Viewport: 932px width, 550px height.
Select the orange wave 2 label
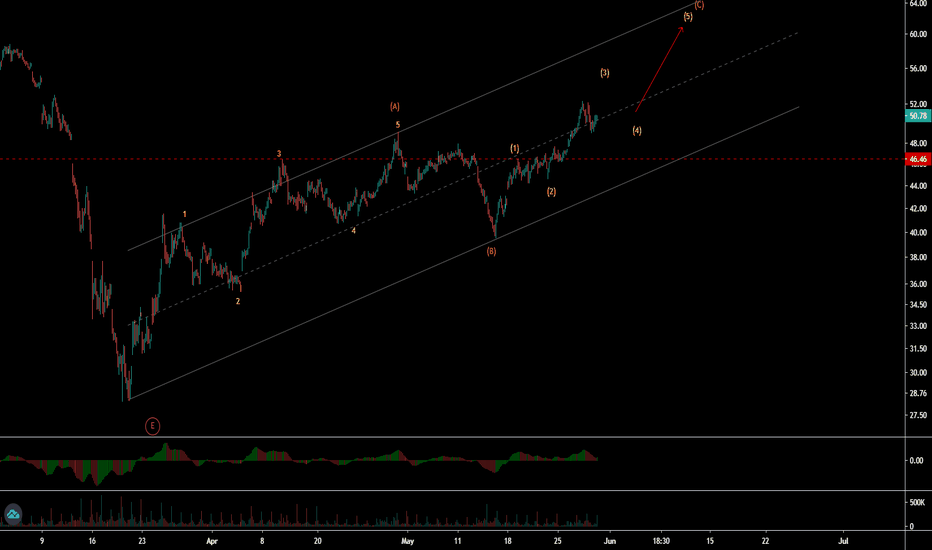point(238,301)
